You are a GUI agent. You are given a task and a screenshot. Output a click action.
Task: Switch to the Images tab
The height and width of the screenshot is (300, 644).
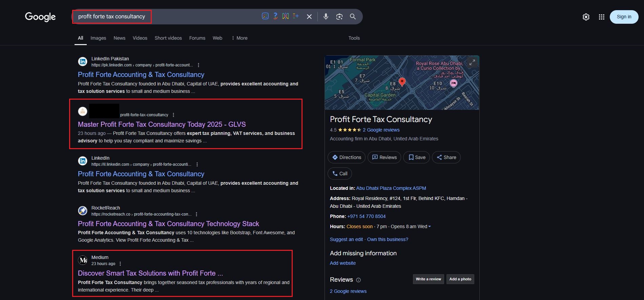coord(98,38)
